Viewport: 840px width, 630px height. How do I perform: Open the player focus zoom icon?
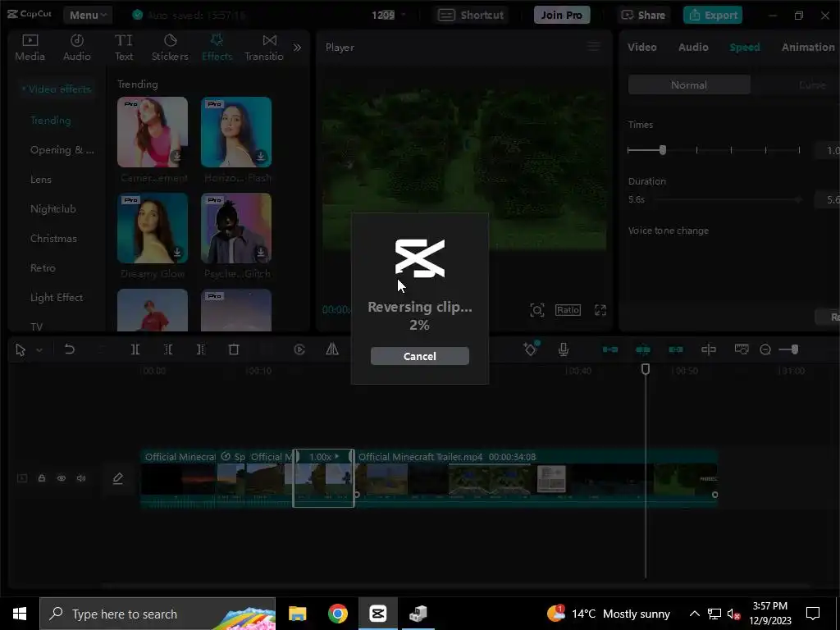[x=536, y=310]
